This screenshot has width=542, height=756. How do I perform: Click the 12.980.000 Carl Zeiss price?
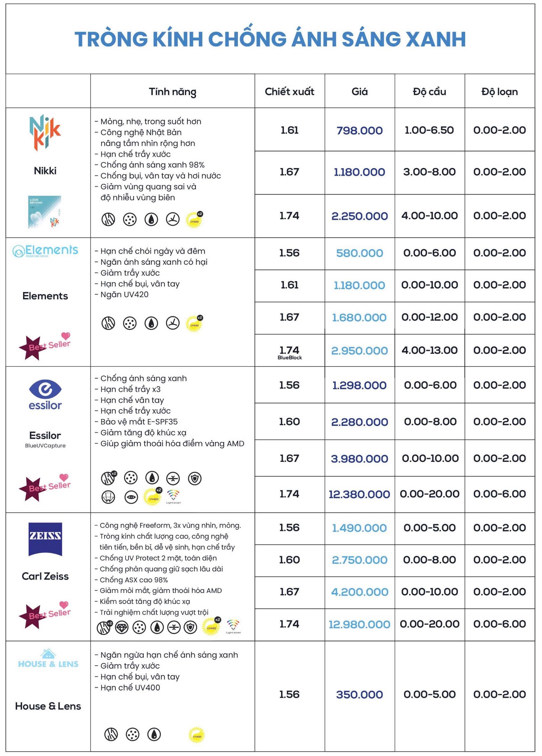[359, 624]
